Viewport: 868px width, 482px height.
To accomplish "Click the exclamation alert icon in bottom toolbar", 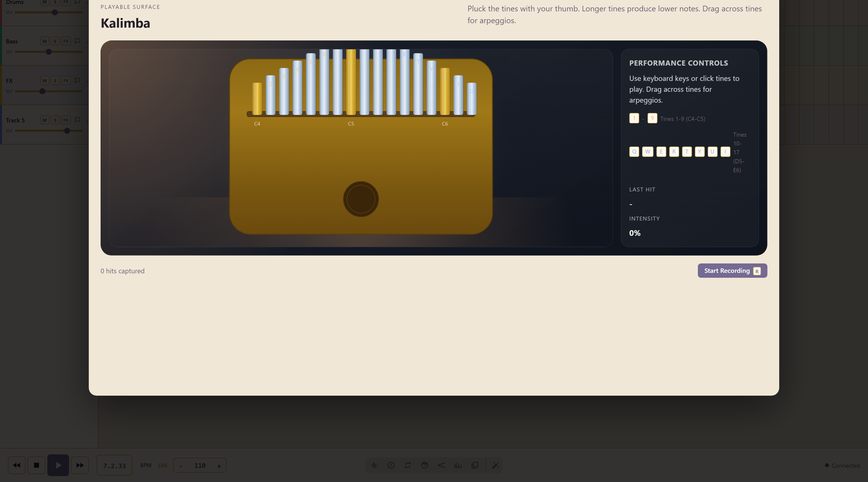I will tap(391, 465).
